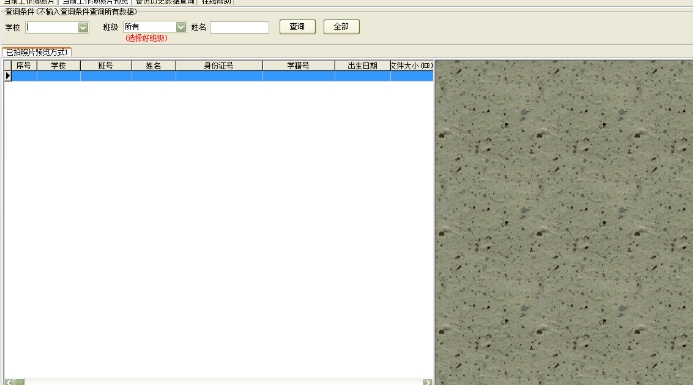
Task: Click the current-row arrow indicator in the grid
Action: click(8, 76)
